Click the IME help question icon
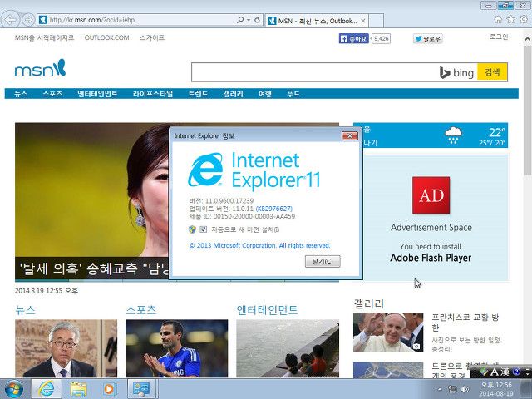Screen dimensions: 532x399 click(x=516, y=372)
